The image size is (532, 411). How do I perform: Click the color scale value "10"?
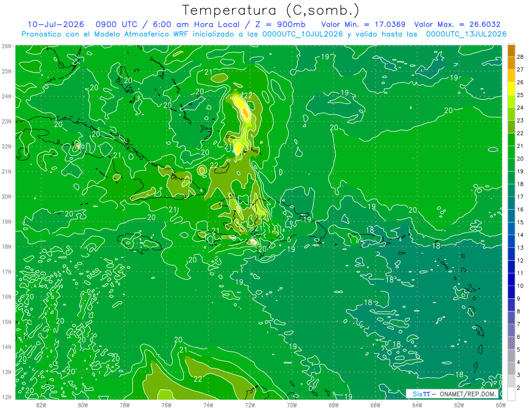520,286
